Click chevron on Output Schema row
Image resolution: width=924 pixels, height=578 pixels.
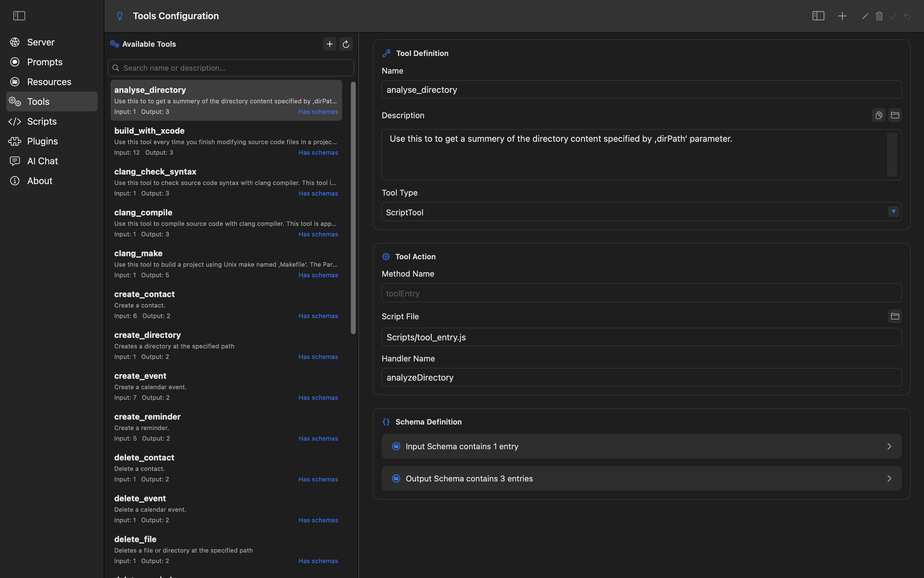[889, 478]
